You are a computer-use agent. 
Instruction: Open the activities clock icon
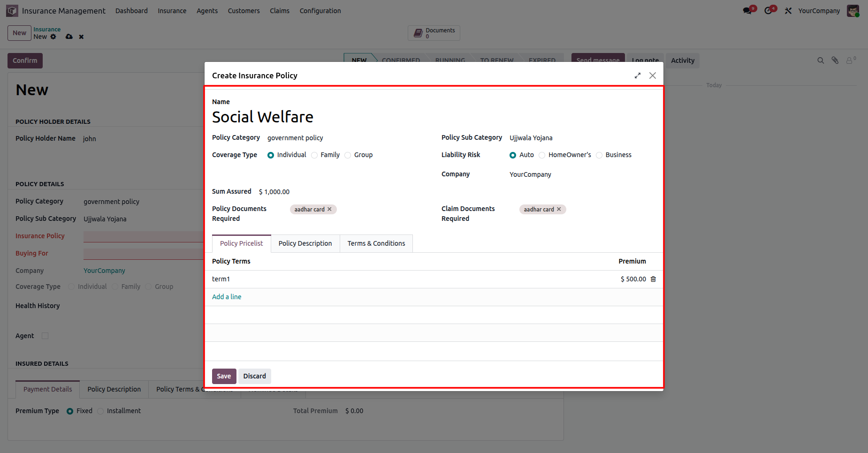pyautogui.click(x=768, y=11)
